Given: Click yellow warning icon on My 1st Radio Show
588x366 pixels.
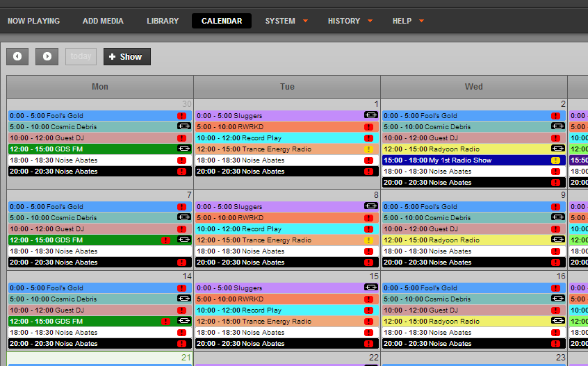Looking at the screenshot, I should point(556,160).
